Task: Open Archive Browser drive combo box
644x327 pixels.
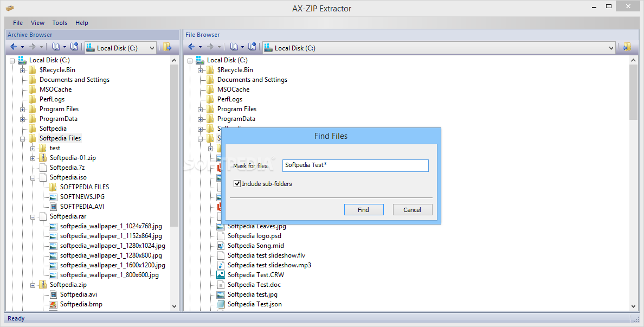Action: pyautogui.click(x=121, y=48)
